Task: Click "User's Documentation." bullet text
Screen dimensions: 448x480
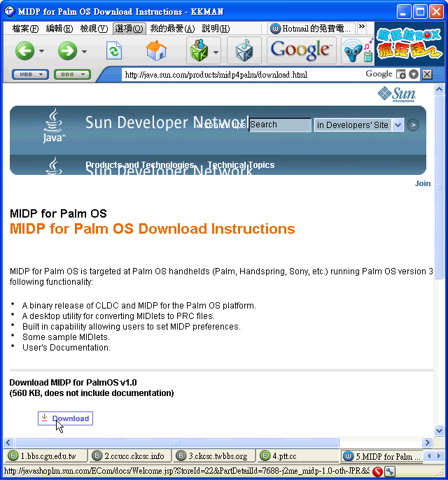Action: click(66, 348)
